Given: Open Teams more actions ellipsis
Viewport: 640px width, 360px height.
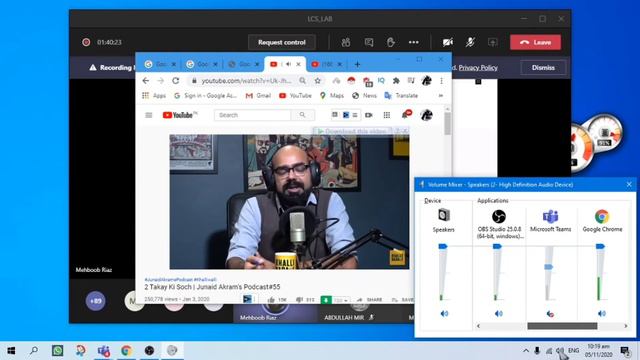Looking at the screenshot, I should click(413, 42).
